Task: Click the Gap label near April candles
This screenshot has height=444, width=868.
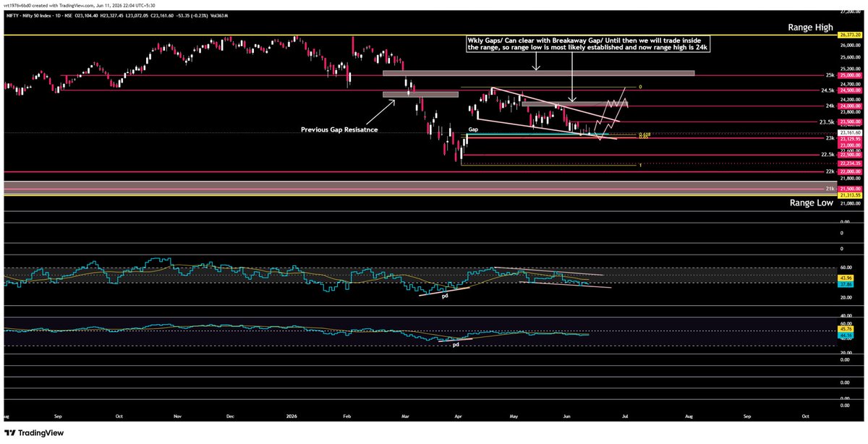Action: (x=473, y=130)
